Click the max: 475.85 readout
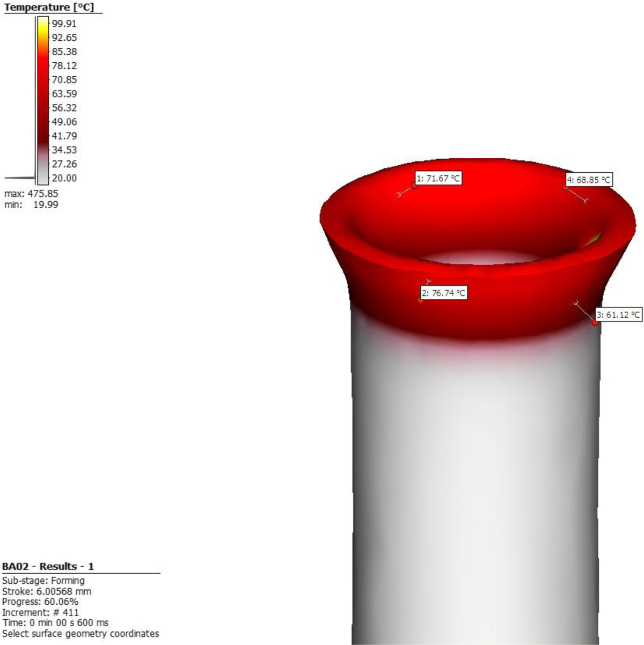Image resolution: width=644 pixels, height=645 pixels. point(31,194)
